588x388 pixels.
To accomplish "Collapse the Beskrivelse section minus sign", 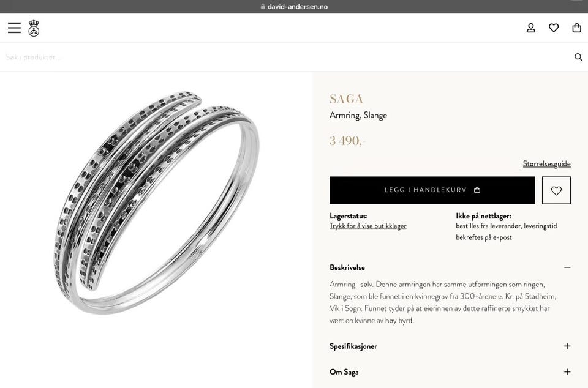I will coord(567,267).
